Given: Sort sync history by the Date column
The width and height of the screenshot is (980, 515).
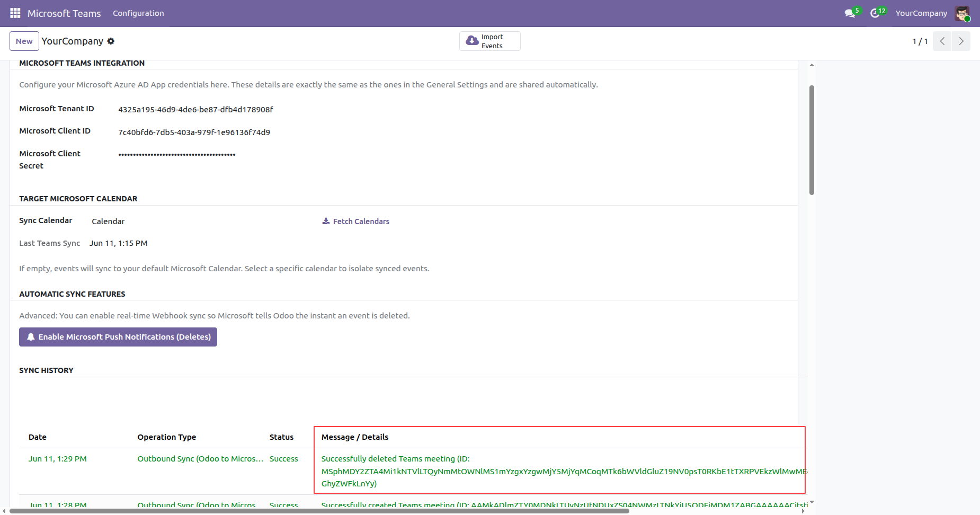Looking at the screenshot, I should coord(38,437).
